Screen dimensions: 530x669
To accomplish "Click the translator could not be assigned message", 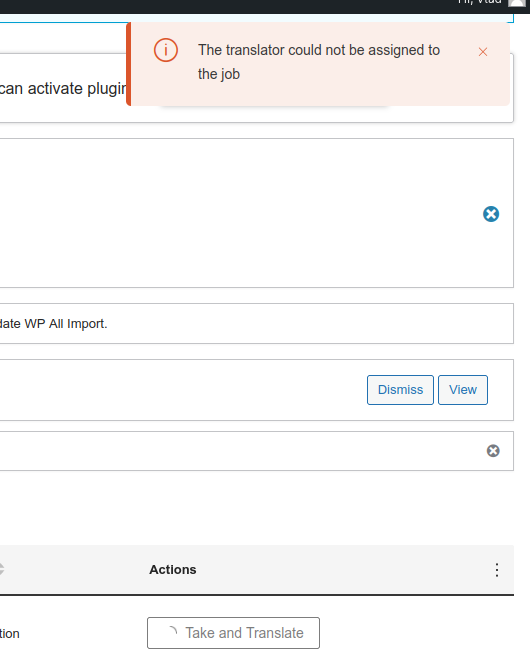I will point(319,62).
